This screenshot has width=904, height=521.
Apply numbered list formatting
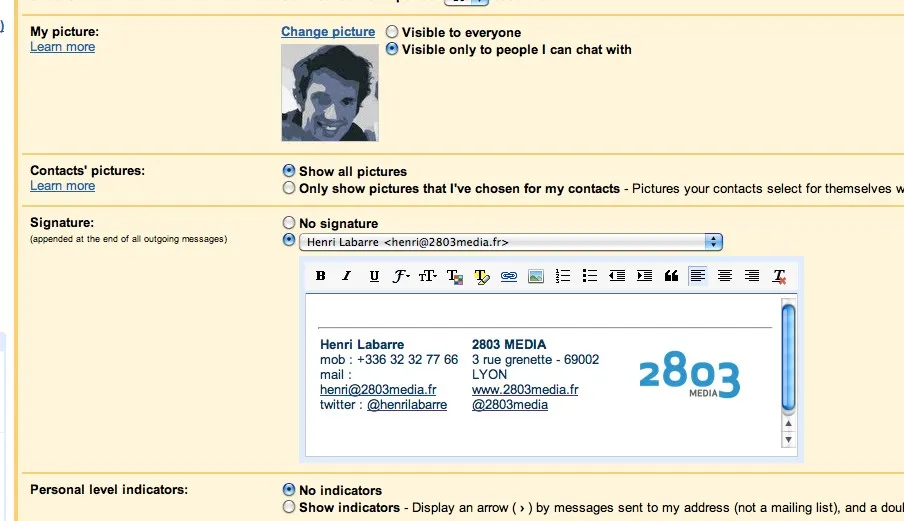click(x=563, y=276)
